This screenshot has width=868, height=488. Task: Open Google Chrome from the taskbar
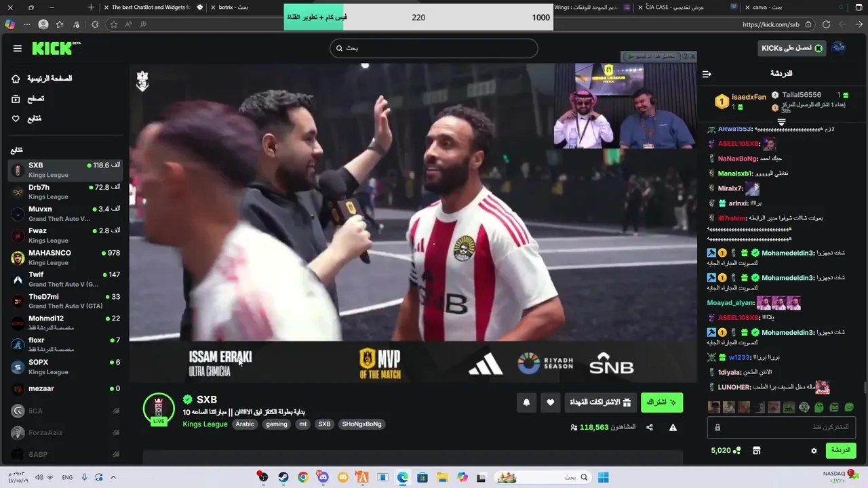point(302,477)
